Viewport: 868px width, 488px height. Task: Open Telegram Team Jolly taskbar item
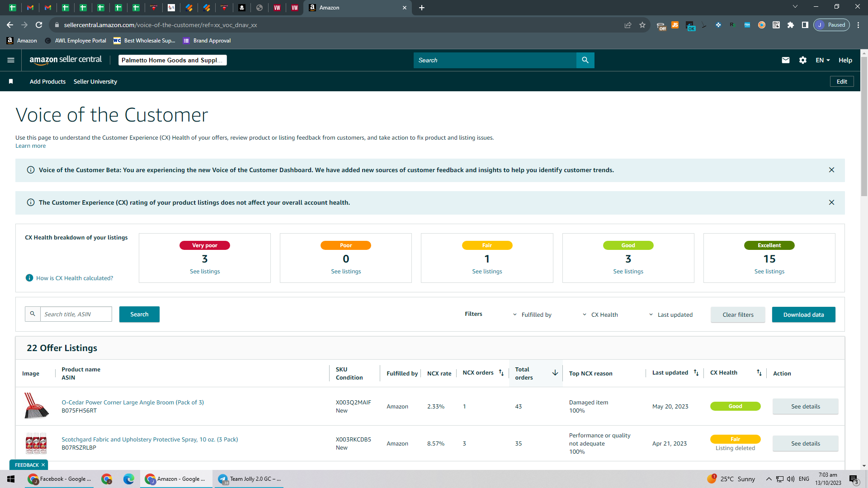249,479
